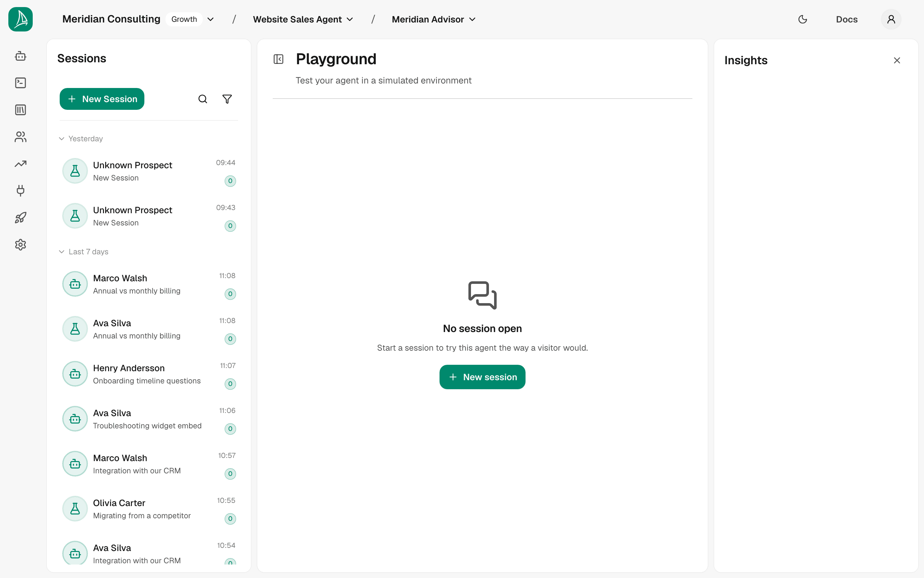Open the user profile avatar
This screenshot has height=578, width=924.
coord(891,19)
